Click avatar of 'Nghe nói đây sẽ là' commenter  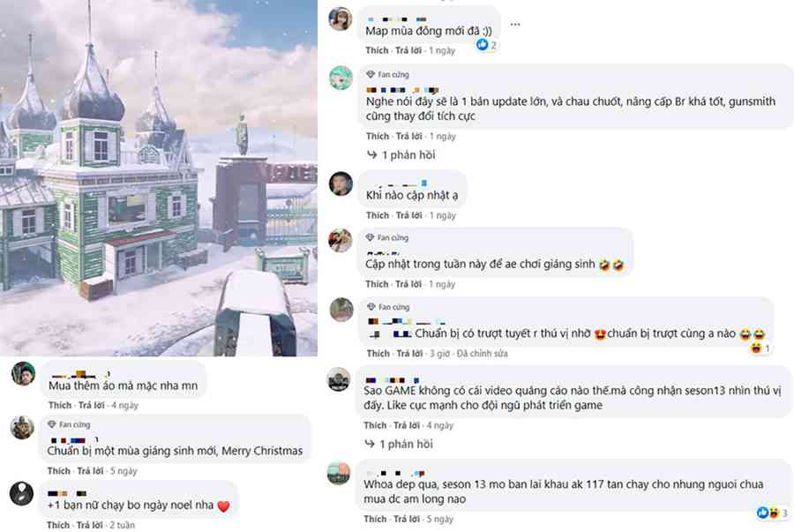click(x=341, y=78)
